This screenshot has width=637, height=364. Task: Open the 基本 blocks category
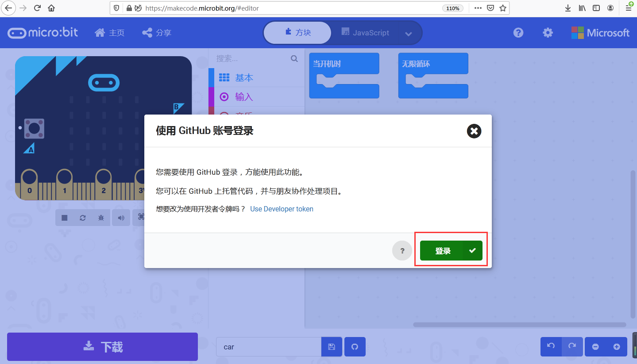coord(244,78)
